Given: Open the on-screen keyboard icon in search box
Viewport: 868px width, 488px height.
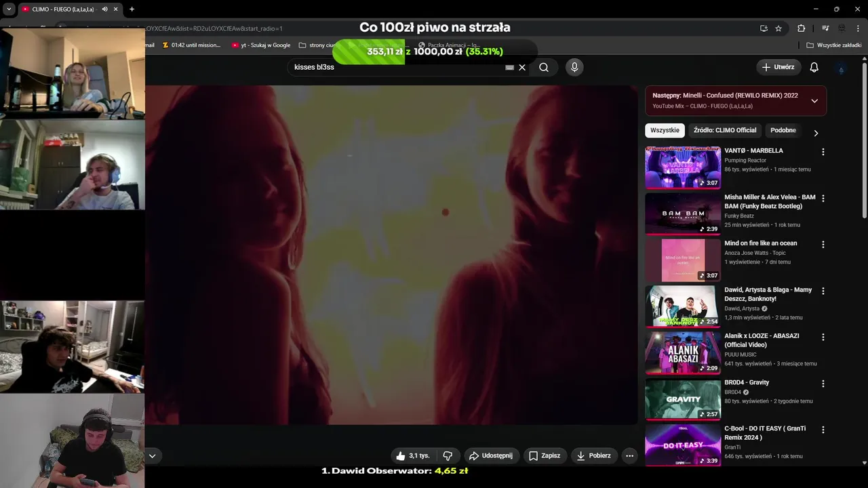Looking at the screenshot, I should [x=509, y=67].
